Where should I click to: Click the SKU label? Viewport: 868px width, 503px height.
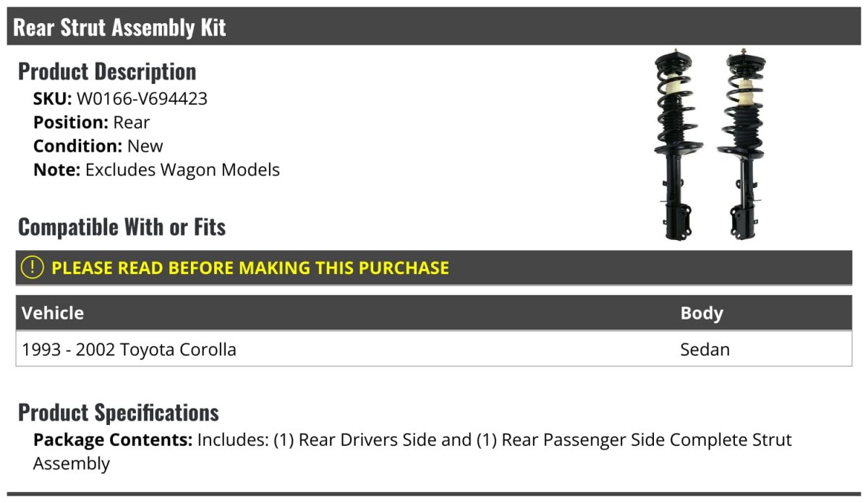pos(53,99)
